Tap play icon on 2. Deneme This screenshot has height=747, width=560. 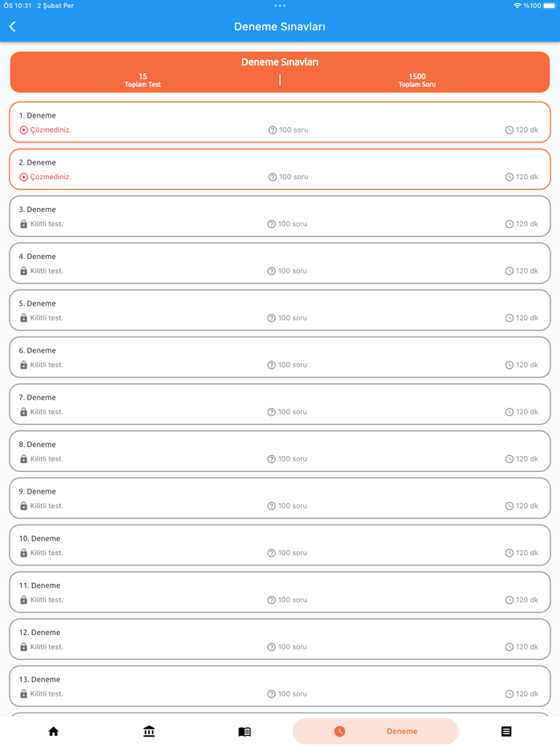[x=24, y=177]
